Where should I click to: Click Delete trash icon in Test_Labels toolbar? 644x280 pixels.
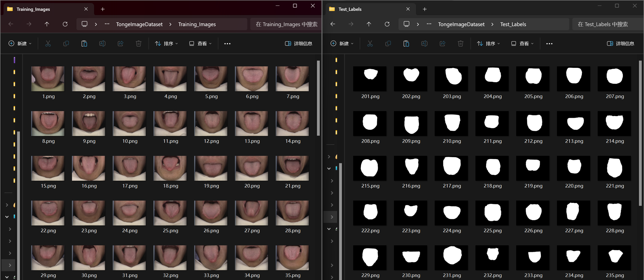tap(460, 43)
